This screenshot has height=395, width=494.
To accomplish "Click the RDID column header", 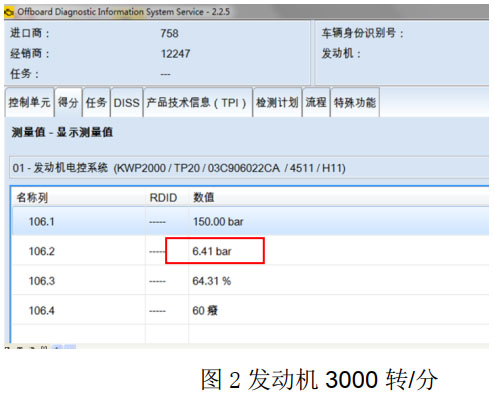I will (x=163, y=198).
